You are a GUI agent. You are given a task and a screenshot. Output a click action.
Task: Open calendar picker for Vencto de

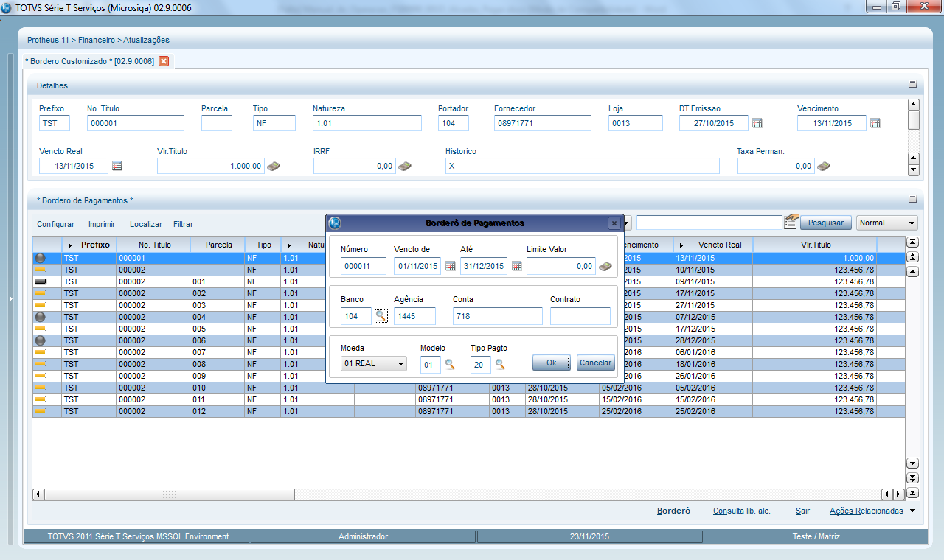(450, 266)
